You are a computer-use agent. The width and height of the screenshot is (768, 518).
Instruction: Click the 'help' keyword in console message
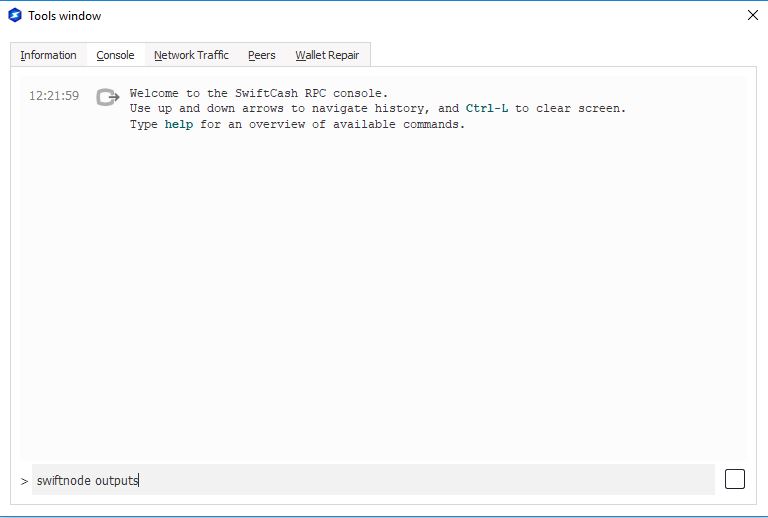pyautogui.click(x=179, y=124)
